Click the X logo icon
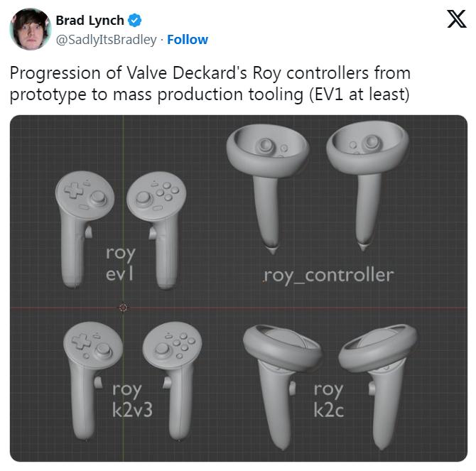Viewport: 476px width, 471px height. click(x=456, y=18)
